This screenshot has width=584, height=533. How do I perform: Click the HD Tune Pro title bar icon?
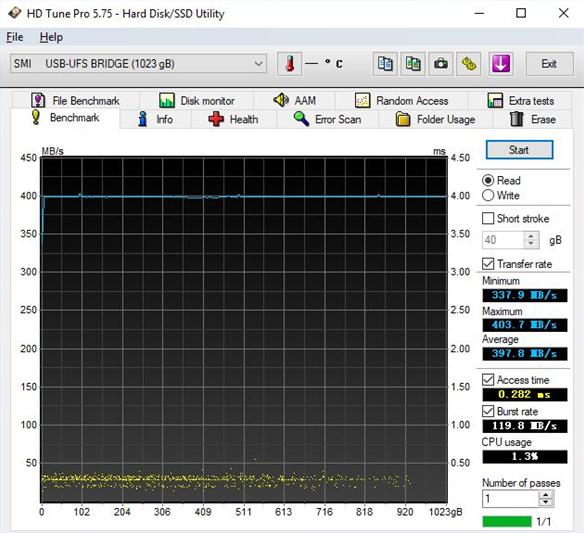[15, 13]
